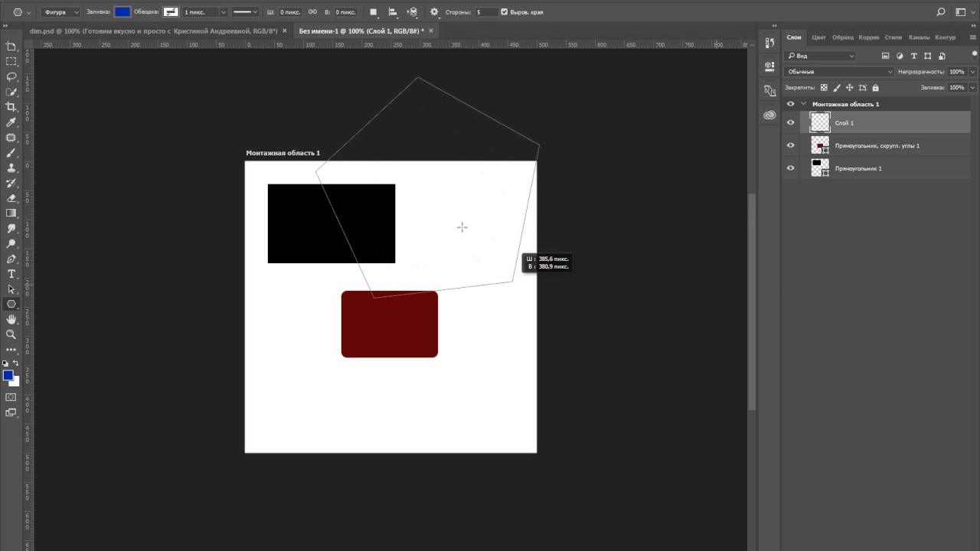This screenshot has width=980, height=551.
Task: Filter layers by type layers
Action: tap(914, 56)
